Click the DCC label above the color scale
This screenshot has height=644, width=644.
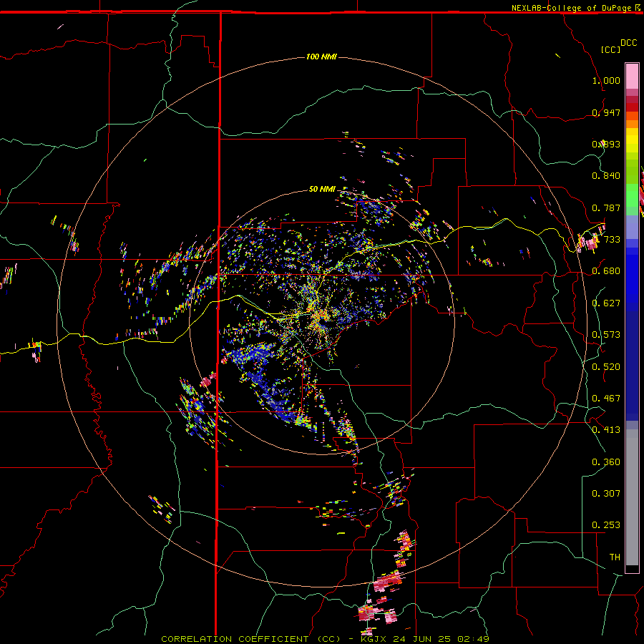[x=629, y=43]
